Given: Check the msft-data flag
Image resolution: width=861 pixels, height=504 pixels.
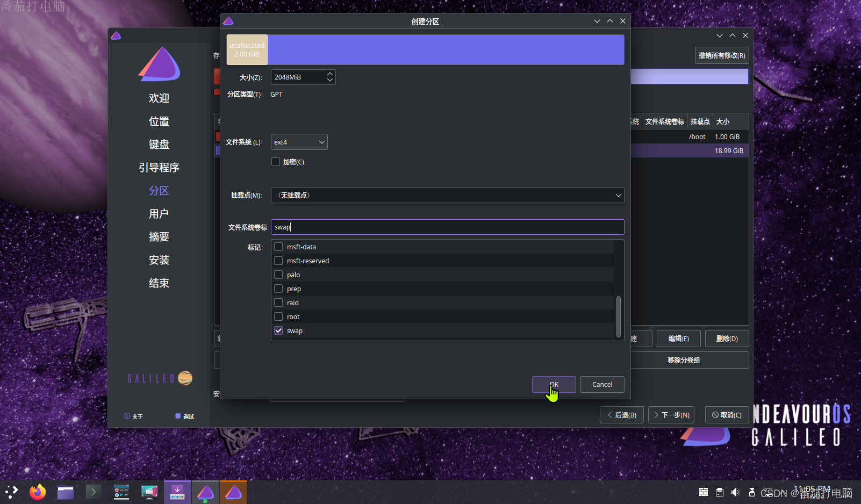Looking at the screenshot, I should click(278, 247).
